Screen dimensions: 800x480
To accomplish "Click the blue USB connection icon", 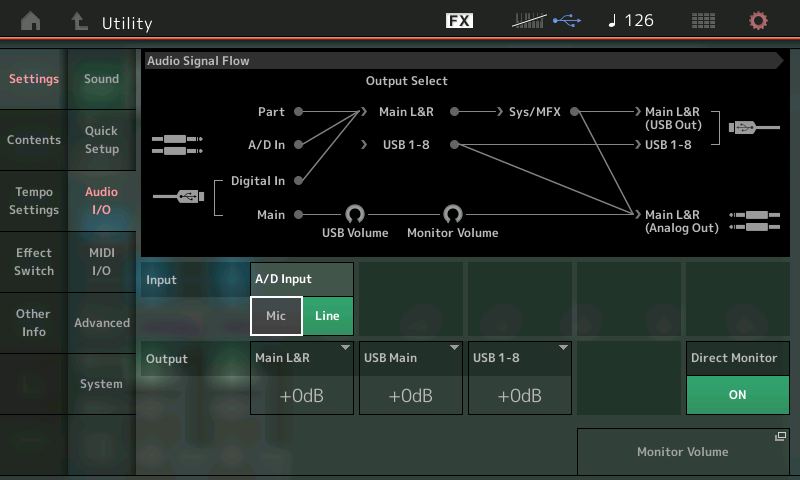I will click(567, 20).
